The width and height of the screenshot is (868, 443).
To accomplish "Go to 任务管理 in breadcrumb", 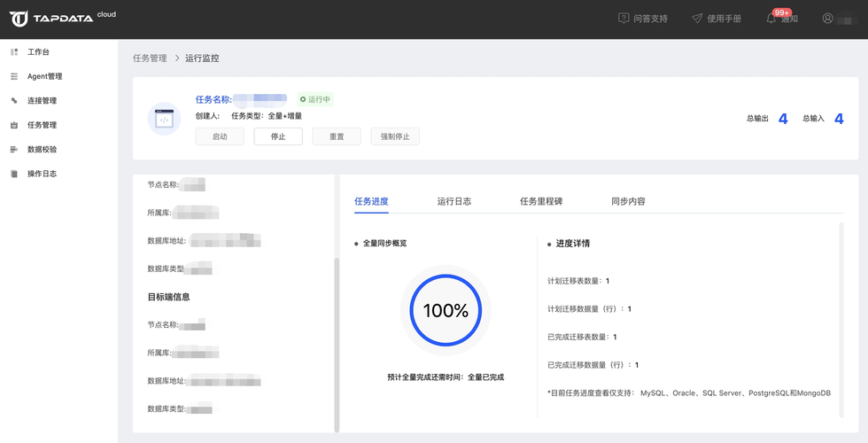I will tap(150, 58).
